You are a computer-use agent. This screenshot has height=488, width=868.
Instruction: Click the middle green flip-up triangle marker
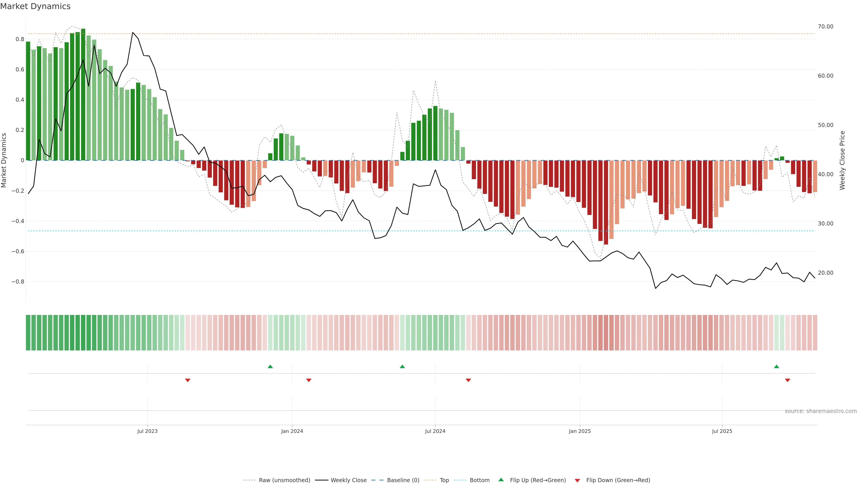click(402, 366)
